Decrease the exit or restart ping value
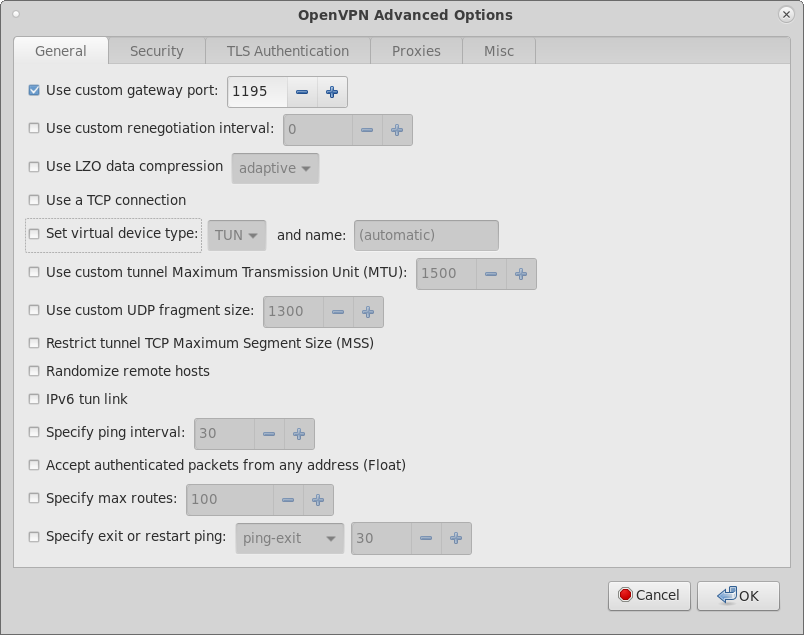The height and width of the screenshot is (635, 804). coord(426,538)
